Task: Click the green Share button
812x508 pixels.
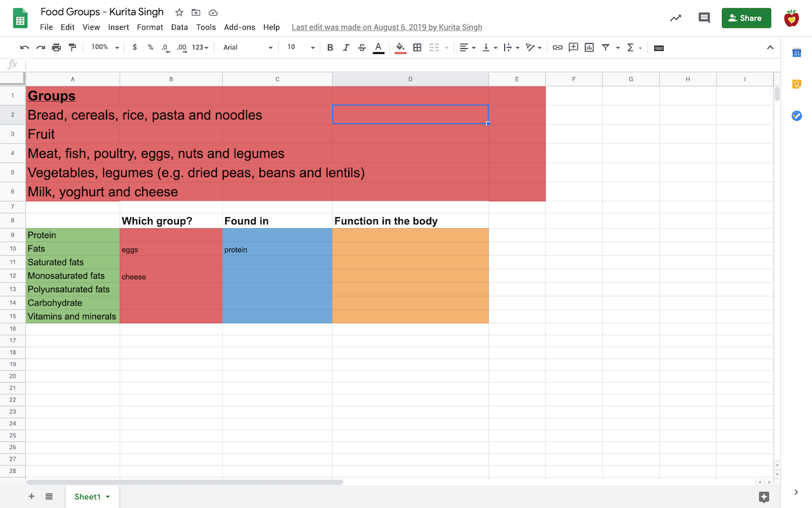Action: click(x=746, y=18)
